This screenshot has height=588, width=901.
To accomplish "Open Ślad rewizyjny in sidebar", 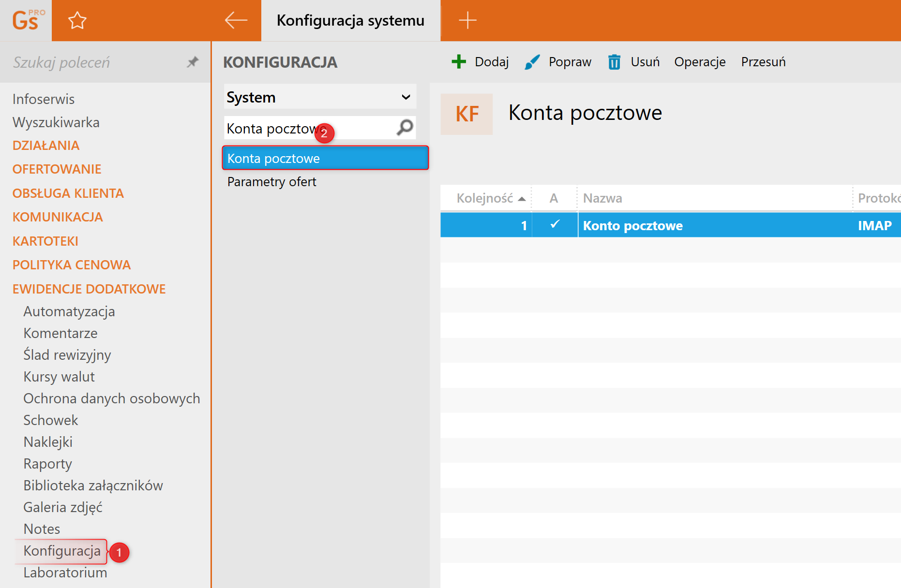I will [x=67, y=355].
